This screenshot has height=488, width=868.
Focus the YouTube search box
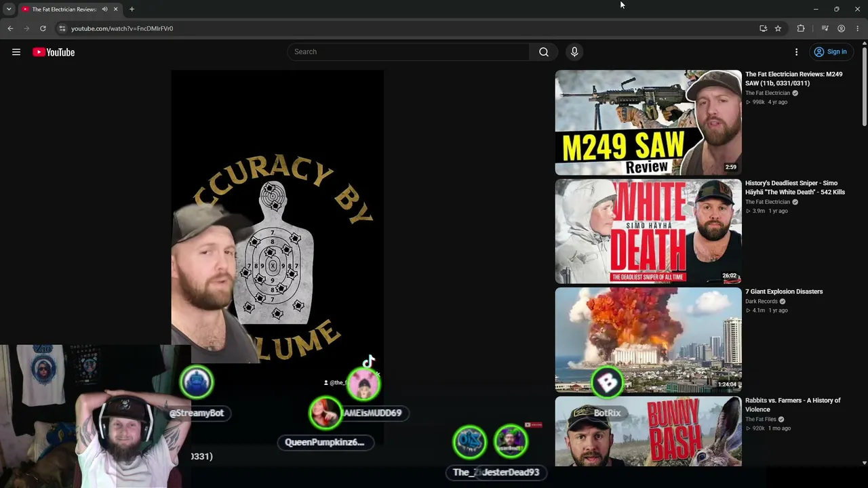[x=408, y=52]
